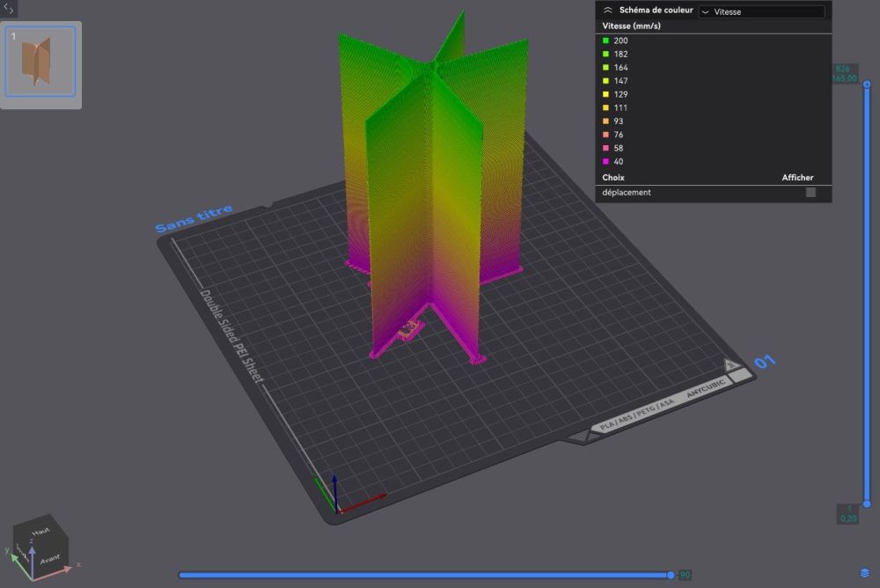880x588 pixels.
Task: Click the 90 value beside horizontal slider
Action: click(x=685, y=575)
